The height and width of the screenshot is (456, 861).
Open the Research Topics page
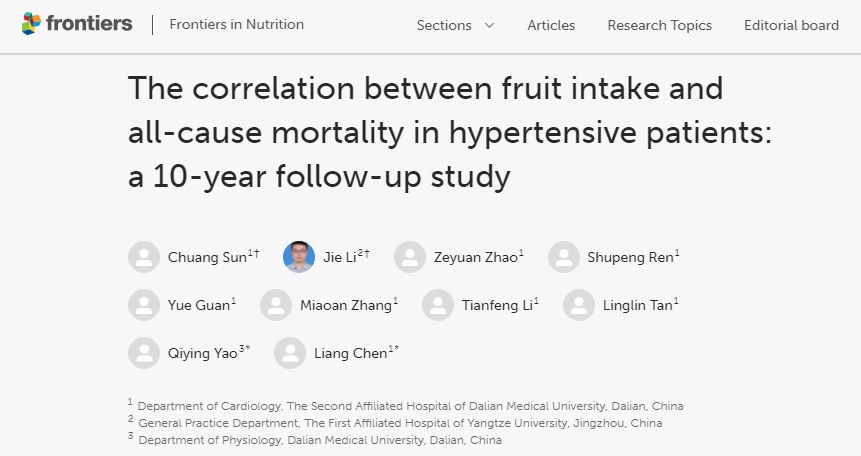click(x=659, y=25)
